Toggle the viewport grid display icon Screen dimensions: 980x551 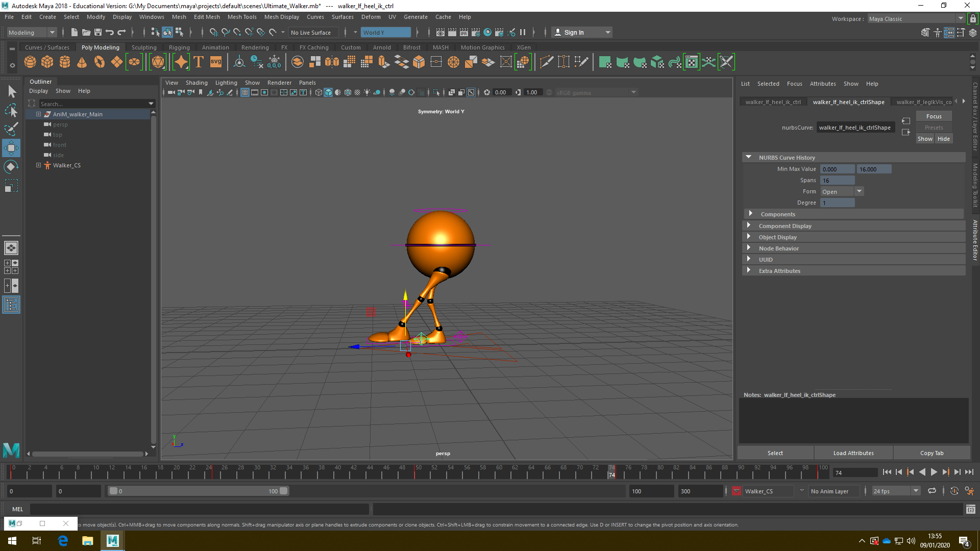(245, 92)
